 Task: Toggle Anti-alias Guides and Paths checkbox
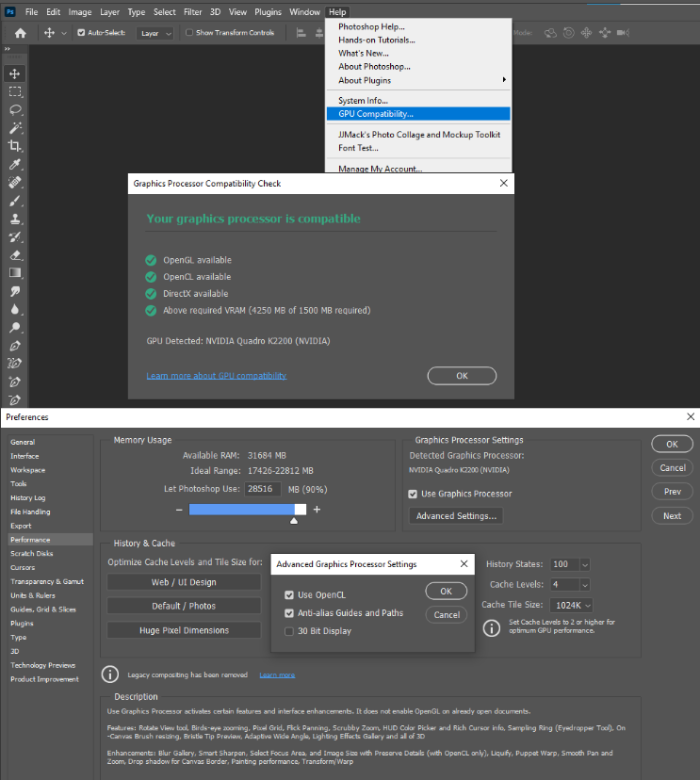click(289, 613)
